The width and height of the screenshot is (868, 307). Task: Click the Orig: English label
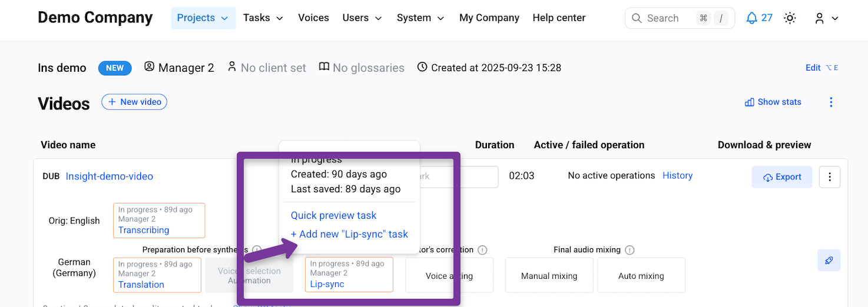tap(74, 221)
